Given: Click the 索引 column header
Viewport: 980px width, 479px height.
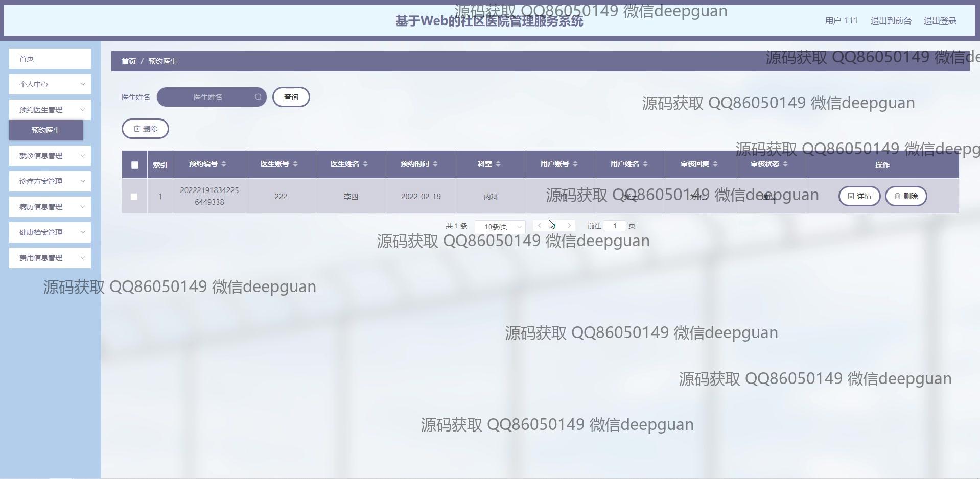Looking at the screenshot, I should pyautogui.click(x=160, y=165).
